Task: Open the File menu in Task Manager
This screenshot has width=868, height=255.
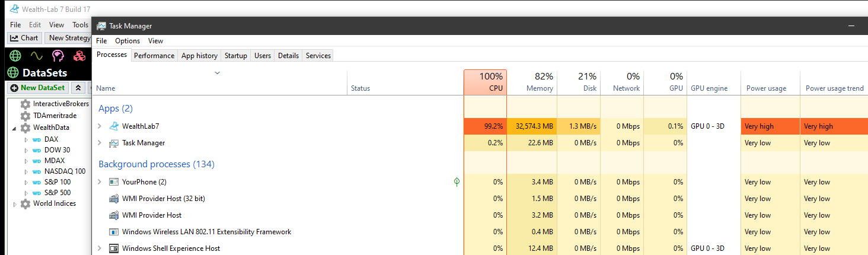Action: (101, 41)
